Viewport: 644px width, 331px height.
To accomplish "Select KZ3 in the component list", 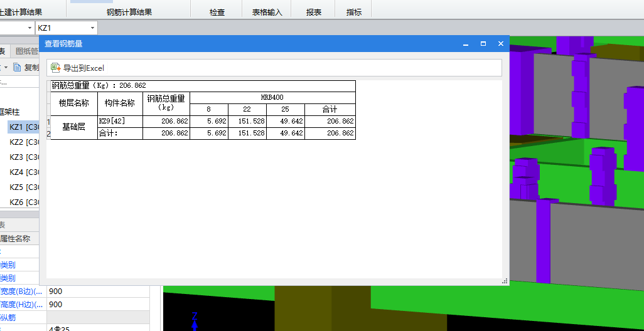I will point(24,157).
